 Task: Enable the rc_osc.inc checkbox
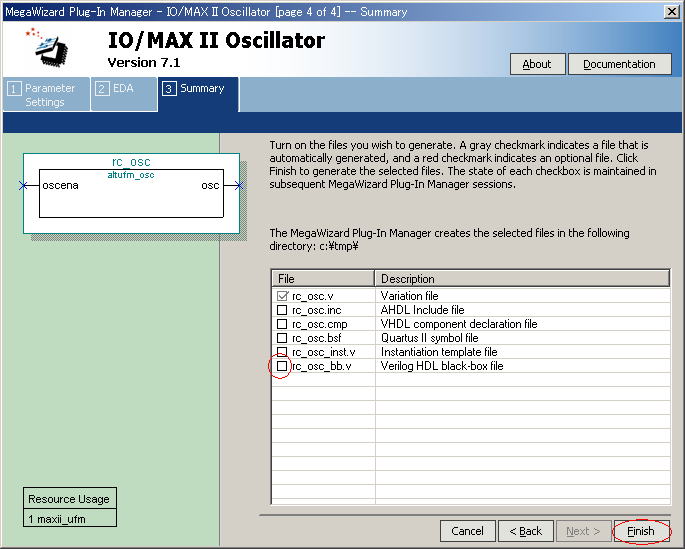click(282, 310)
